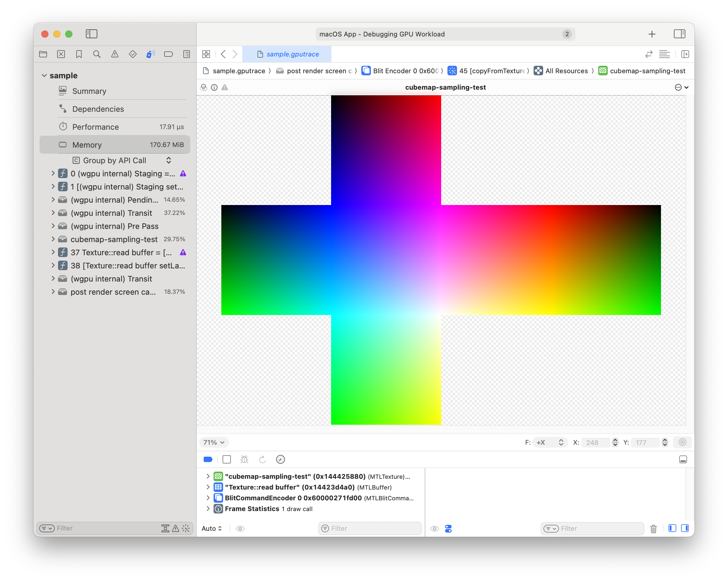Click the debug shader bug icon
Image resolution: width=728 pixels, height=581 pixels.
point(244,460)
